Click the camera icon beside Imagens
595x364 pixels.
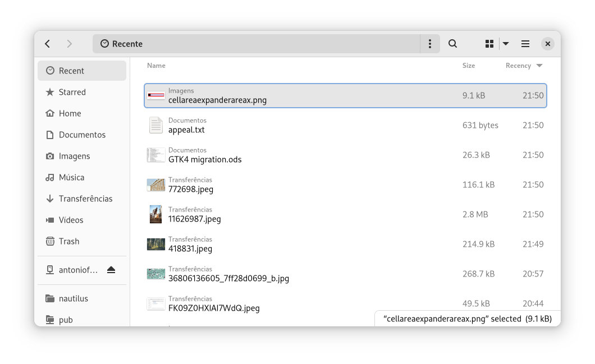click(x=50, y=156)
